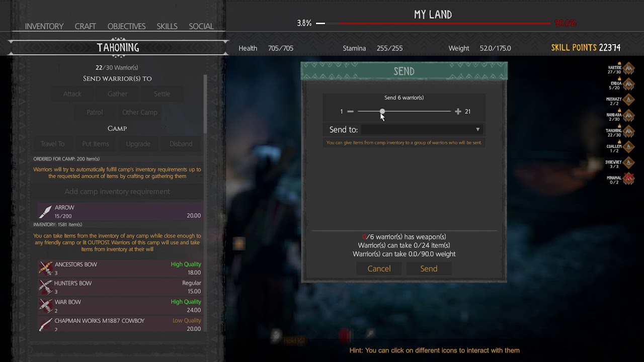This screenshot has width=644, height=362.
Task: Select the Endoa camp icon
Action: [x=628, y=84]
